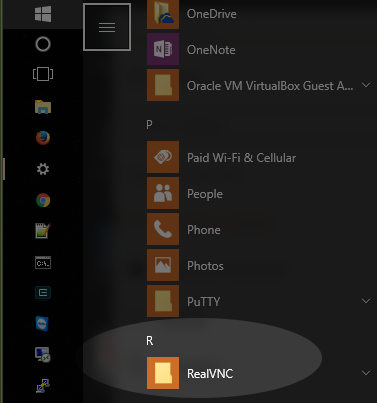Click the Oracle VM VirtualBox folder icon
Screen dimensions: 377x403
163,85
